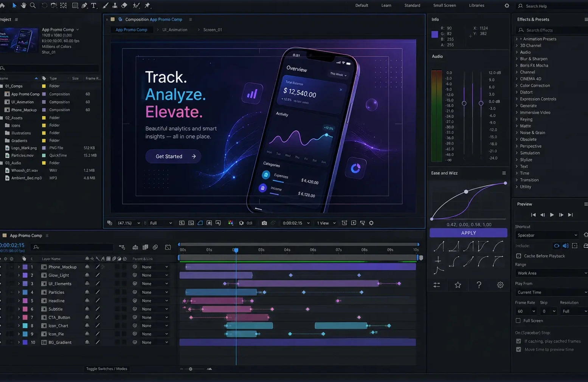Expand the Color Correction effects category
Screen dimensions: 588x382
tap(517, 85)
